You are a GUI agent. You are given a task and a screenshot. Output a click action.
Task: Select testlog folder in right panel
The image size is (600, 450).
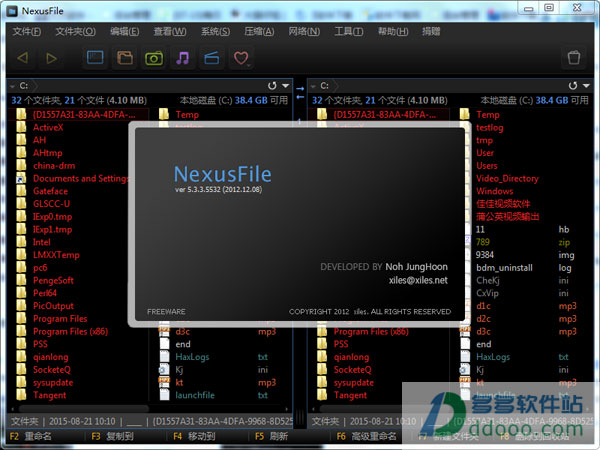point(489,127)
